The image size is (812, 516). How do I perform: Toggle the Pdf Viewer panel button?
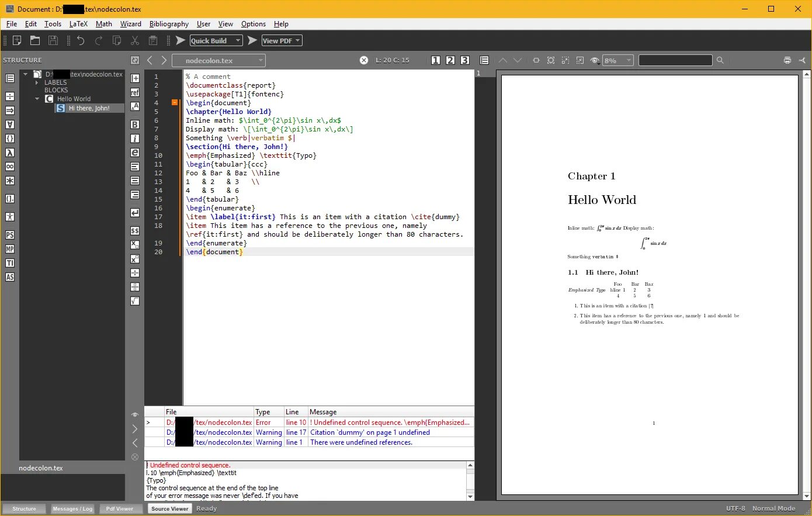(x=120, y=508)
